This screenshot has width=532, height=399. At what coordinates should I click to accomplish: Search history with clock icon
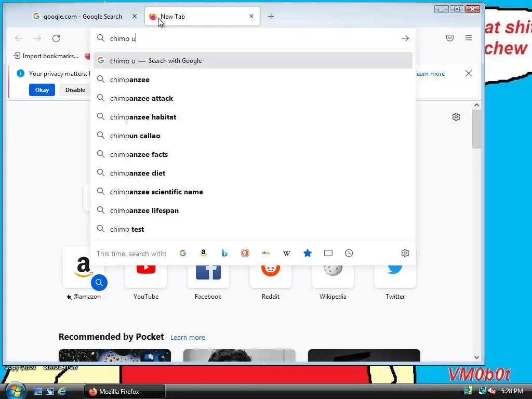point(349,253)
